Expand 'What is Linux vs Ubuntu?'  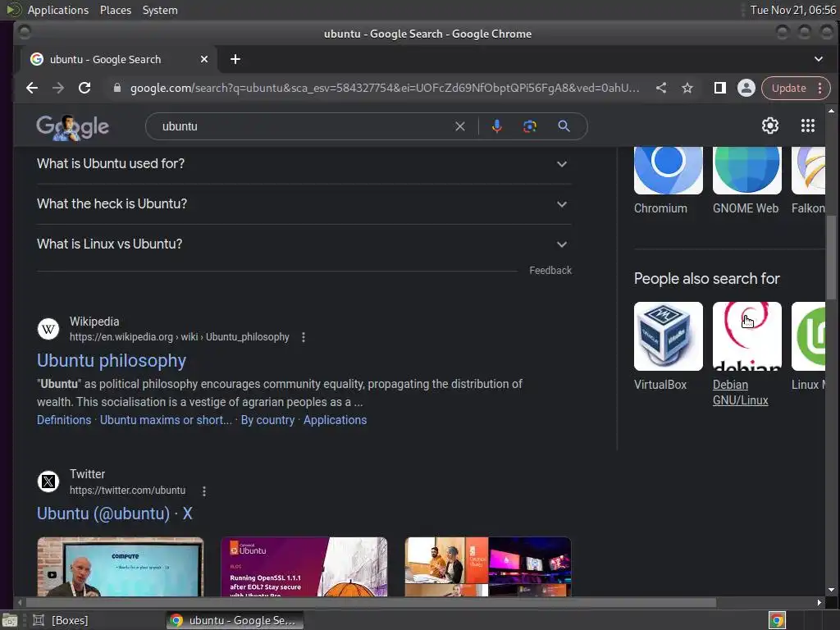pyautogui.click(x=304, y=244)
